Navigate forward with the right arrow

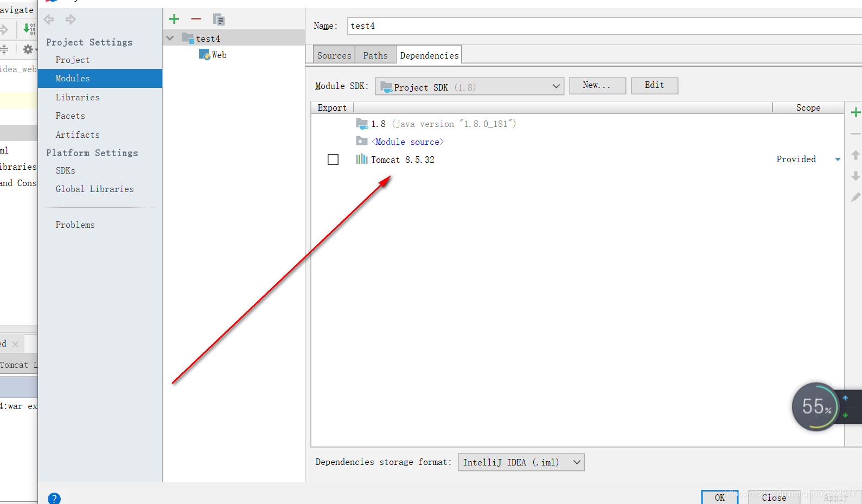click(71, 20)
